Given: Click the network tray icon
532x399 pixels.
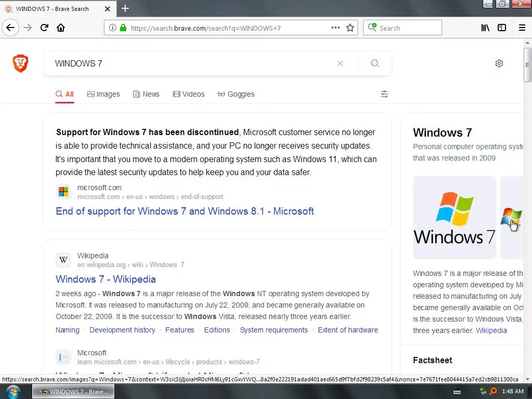Looking at the screenshot, I should point(483,392).
